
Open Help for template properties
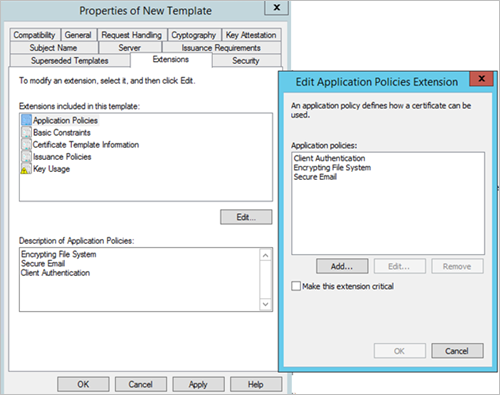(x=256, y=384)
